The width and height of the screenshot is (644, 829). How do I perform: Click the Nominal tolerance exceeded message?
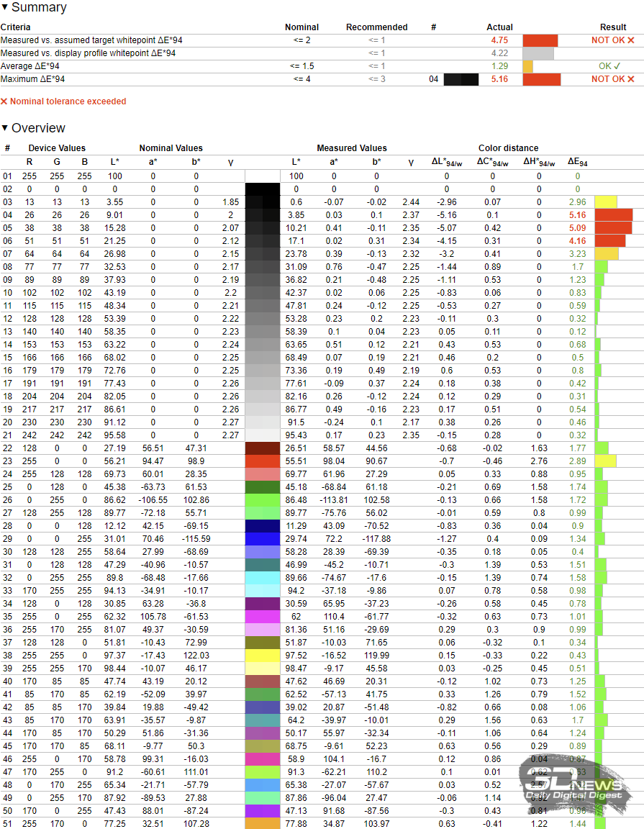(68, 102)
